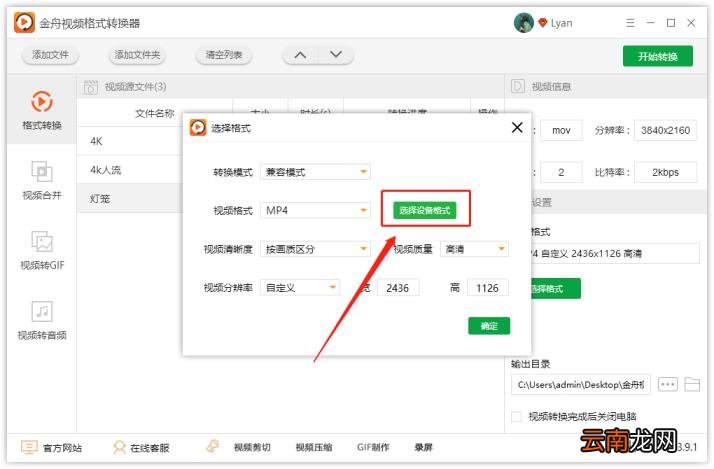Screen dimensions: 714x469
Task: Click the output directory path field
Action: click(581, 385)
